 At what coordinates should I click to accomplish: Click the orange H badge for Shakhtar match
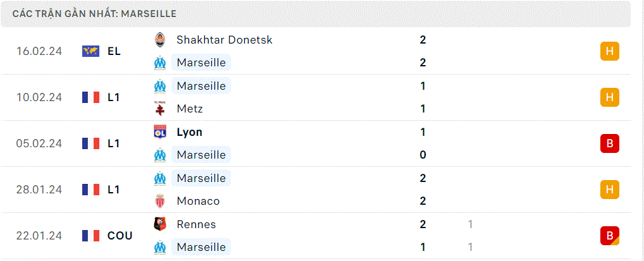tap(609, 51)
